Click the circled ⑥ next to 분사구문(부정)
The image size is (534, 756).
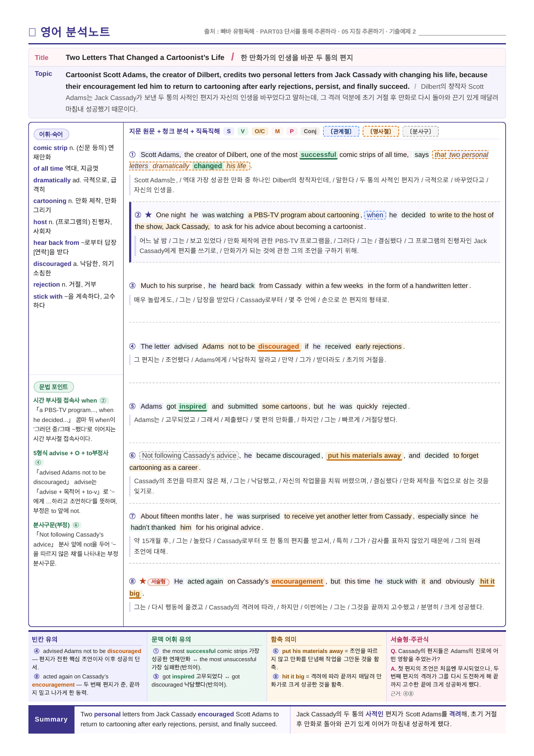76,525
